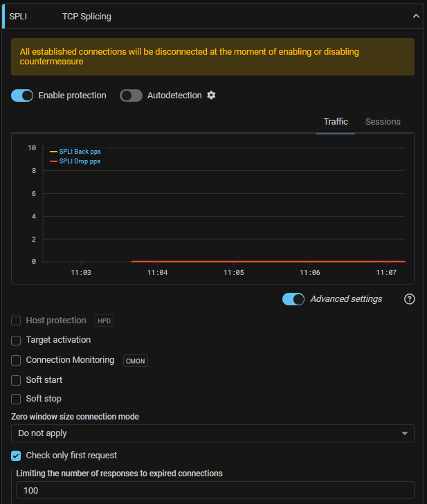Turn off Advanced settings toggle
The image size is (427, 504).
click(x=293, y=299)
